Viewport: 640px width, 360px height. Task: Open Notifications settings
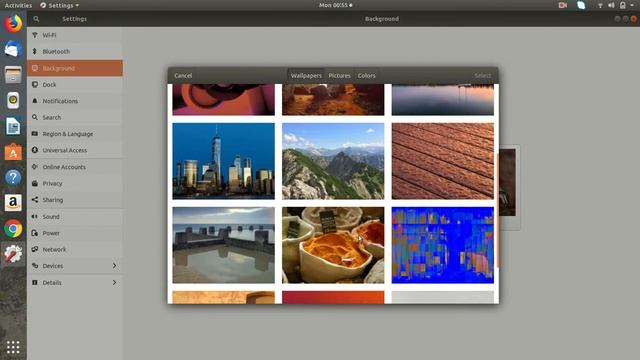coord(75,101)
